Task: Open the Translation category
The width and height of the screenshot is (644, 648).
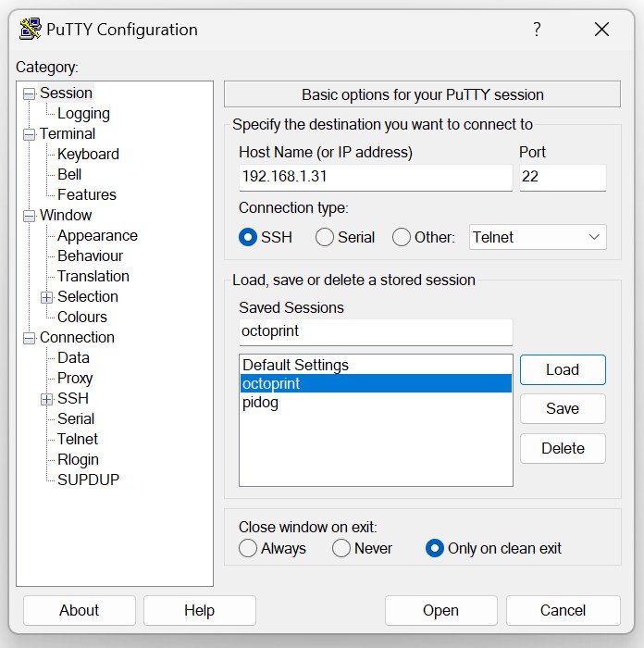Action: tap(93, 276)
